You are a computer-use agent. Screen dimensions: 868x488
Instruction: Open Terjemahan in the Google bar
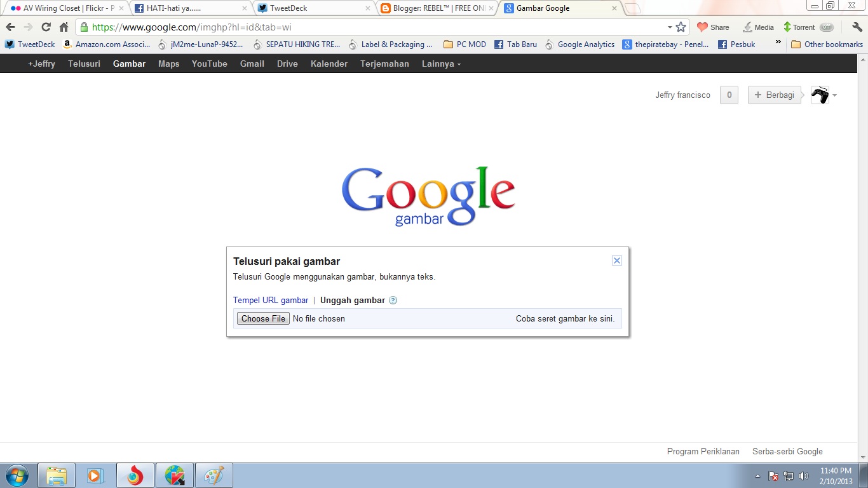(x=384, y=64)
